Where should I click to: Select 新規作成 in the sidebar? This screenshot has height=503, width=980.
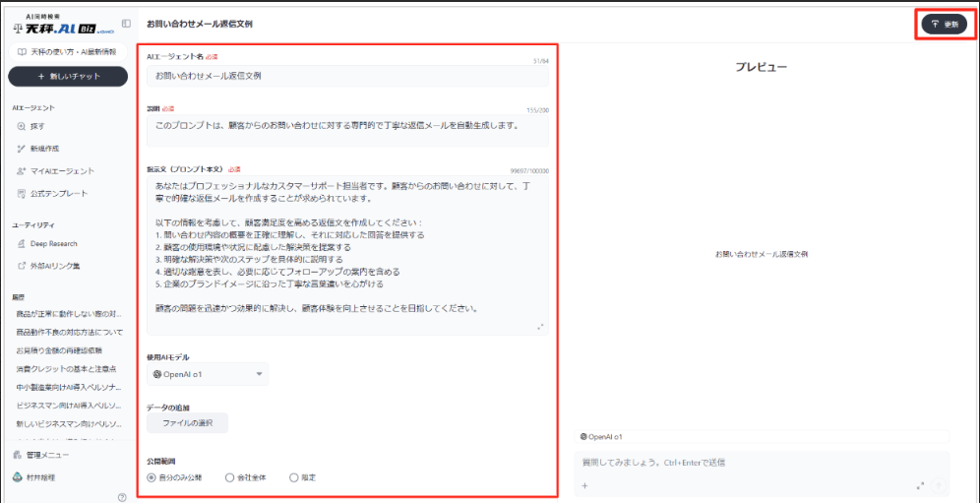coord(37,149)
